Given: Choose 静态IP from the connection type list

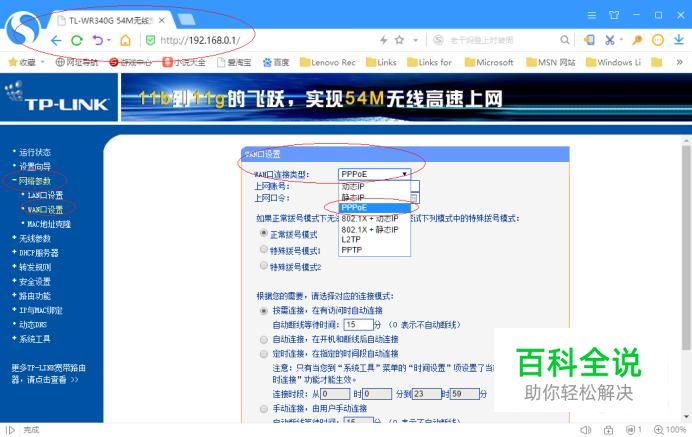Looking at the screenshot, I should coord(375,197).
